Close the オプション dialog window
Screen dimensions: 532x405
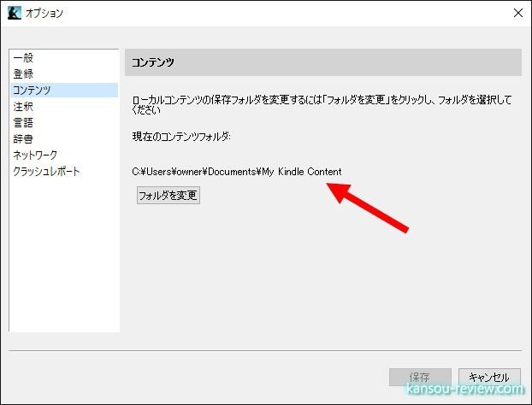coord(518,13)
